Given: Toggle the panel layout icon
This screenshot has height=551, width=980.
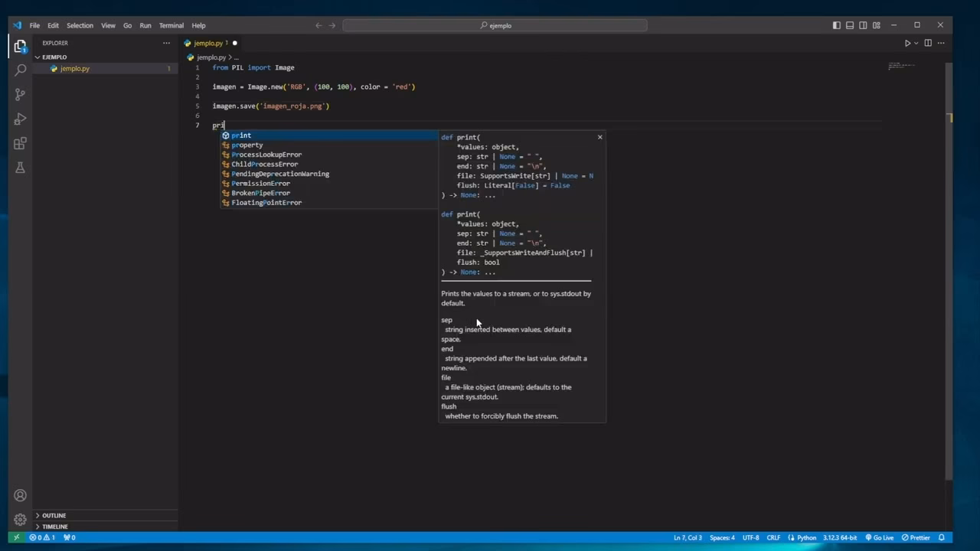Looking at the screenshot, I should pos(849,25).
